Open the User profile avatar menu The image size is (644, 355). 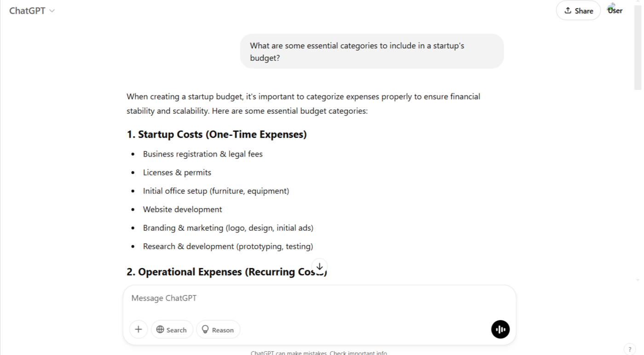[x=615, y=10]
